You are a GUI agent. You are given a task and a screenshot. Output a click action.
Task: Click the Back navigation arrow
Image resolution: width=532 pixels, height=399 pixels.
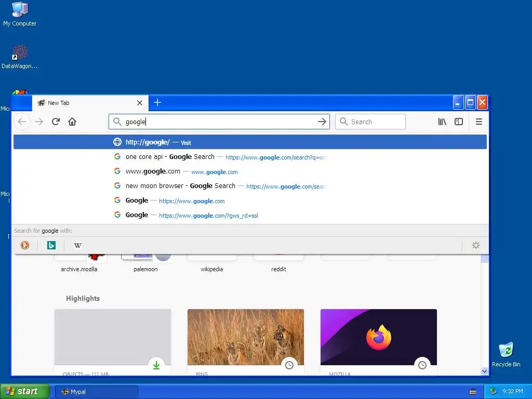22,122
